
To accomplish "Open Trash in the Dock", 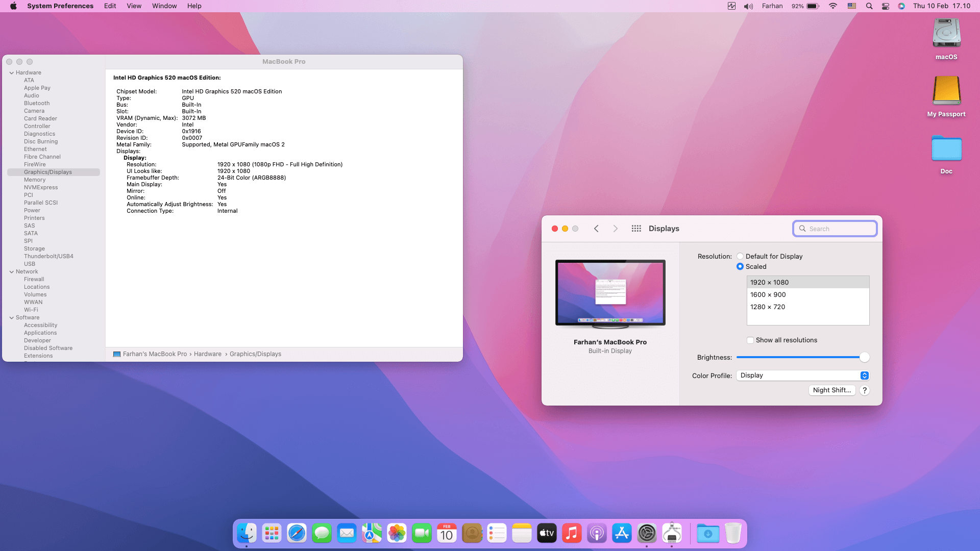I will [x=733, y=534].
